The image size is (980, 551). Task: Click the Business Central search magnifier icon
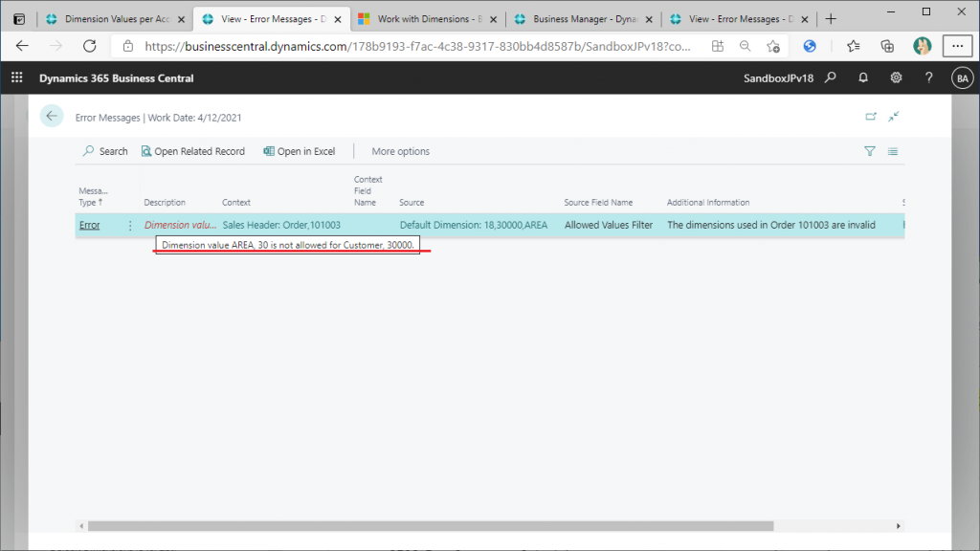pos(831,77)
